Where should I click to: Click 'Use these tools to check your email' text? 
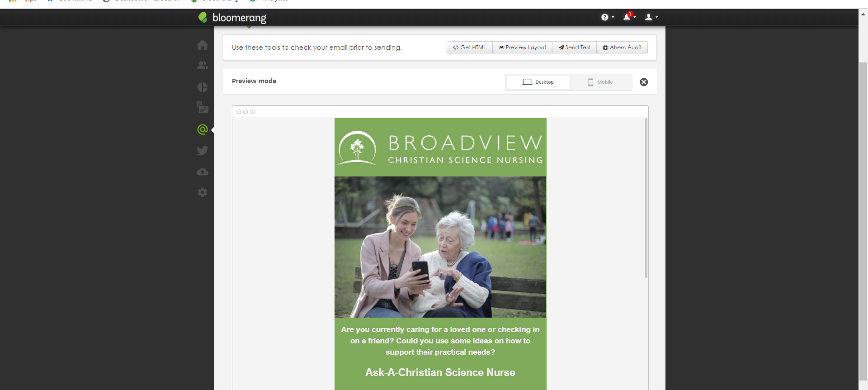point(317,48)
